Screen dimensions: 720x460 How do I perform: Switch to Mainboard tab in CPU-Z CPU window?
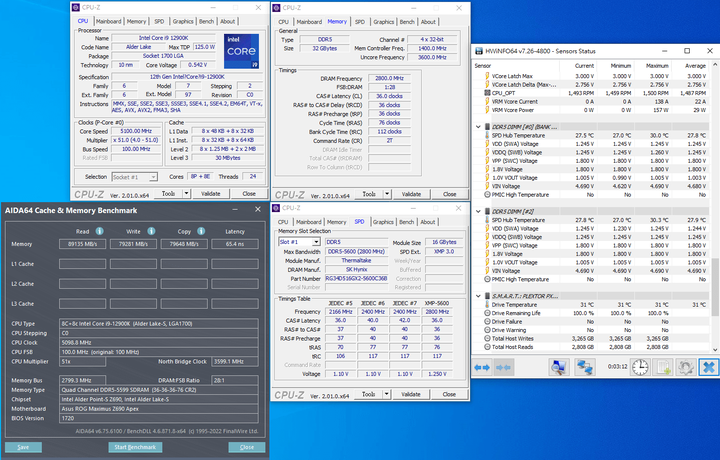pyautogui.click(x=108, y=21)
